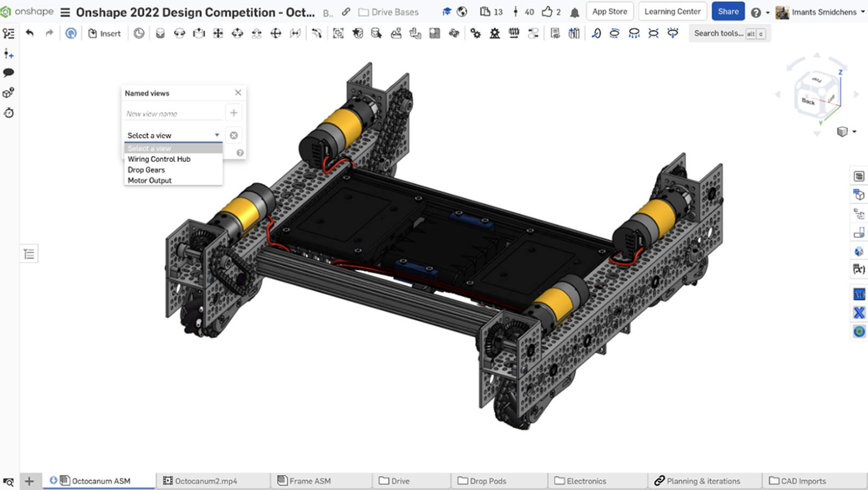Activate the Revolute mate tool
The width and height of the screenshot is (868, 490).
180,33
